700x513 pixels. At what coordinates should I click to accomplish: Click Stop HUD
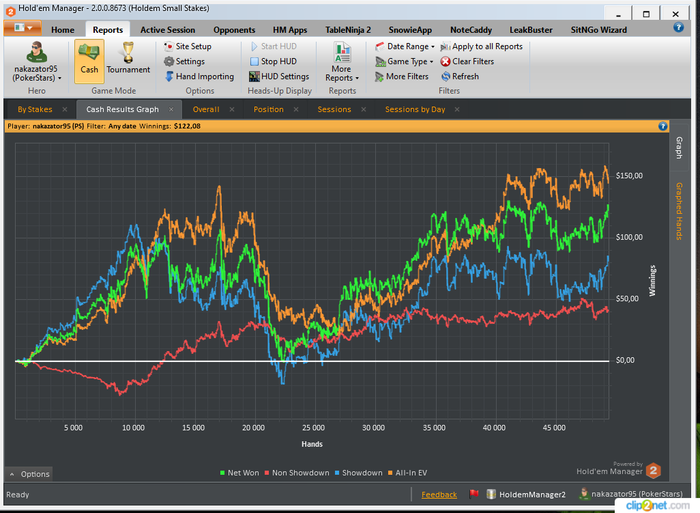[x=273, y=62]
